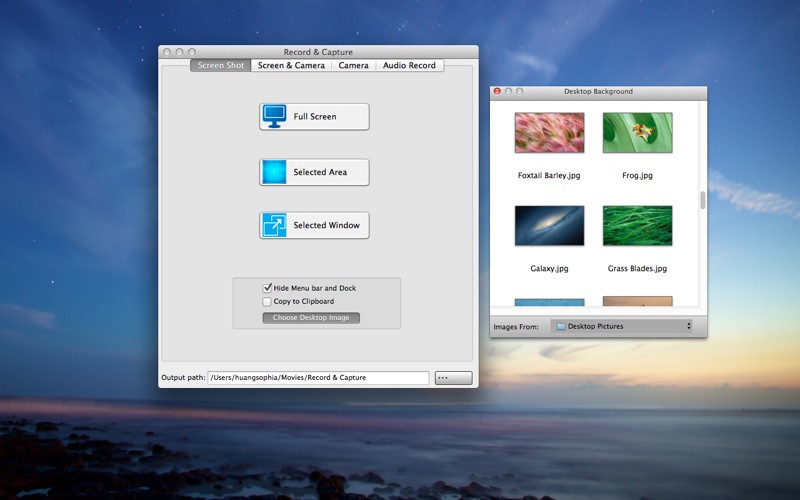The image size is (800, 500).
Task: Click the Selected Area blue square icon
Action: click(x=274, y=172)
